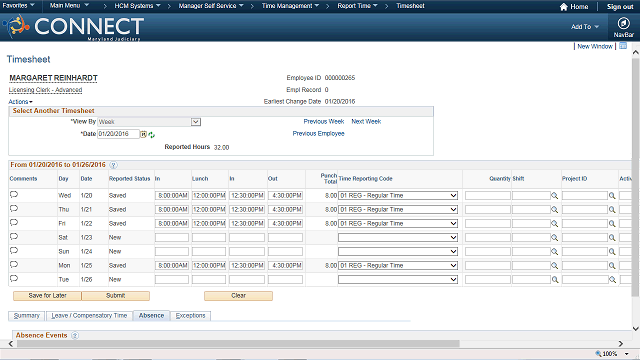Open the HCM Systems breadcrumb menu

(x=138, y=6)
